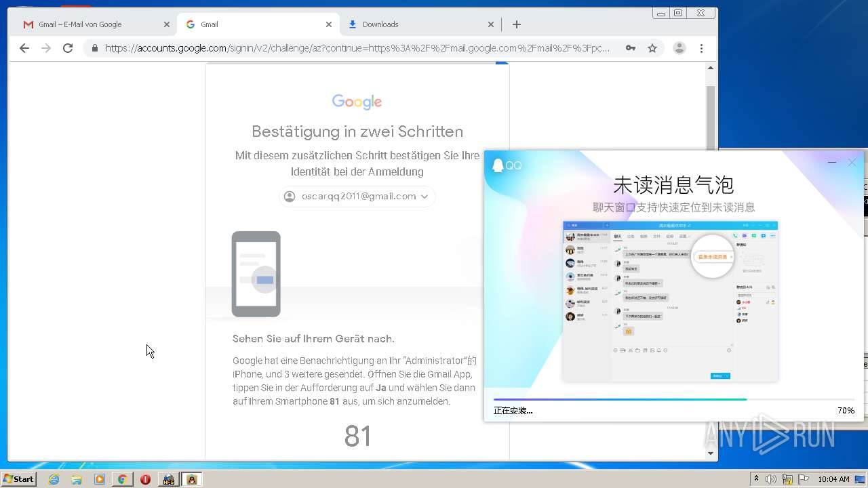This screenshot has height=488, width=868.
Task: Click the Google logo on sign-in page
Action: pos(357,102)
